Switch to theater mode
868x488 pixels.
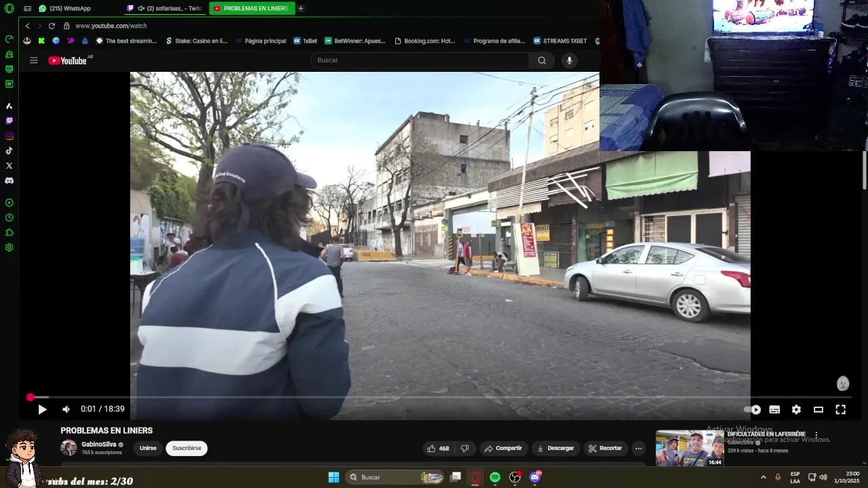[818, 409]
